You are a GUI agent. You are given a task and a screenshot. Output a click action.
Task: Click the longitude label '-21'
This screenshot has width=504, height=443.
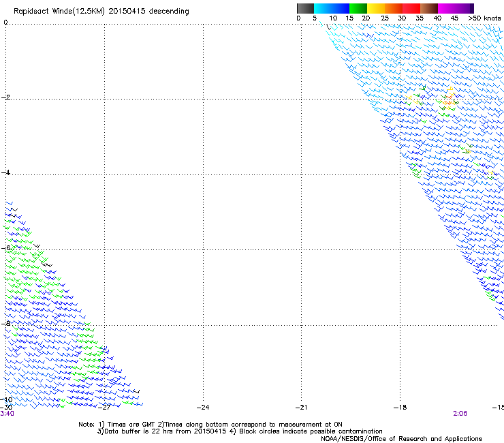coord(302,408)
